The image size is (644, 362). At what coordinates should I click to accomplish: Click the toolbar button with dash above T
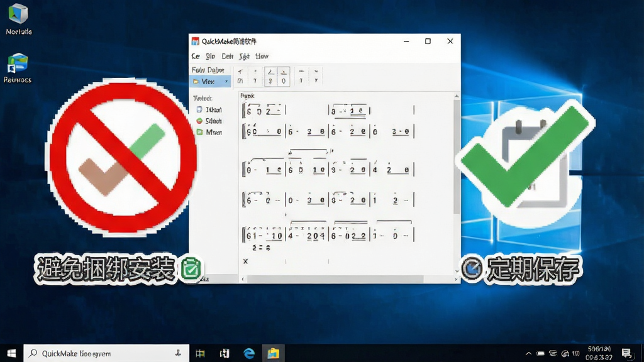pyautogui.click(x=301, y=76)
